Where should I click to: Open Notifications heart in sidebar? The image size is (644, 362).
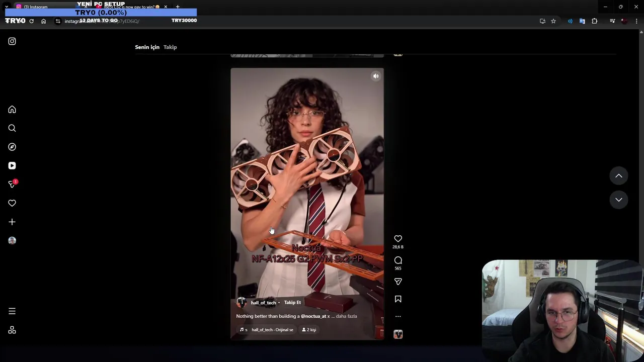coord(12,203)
